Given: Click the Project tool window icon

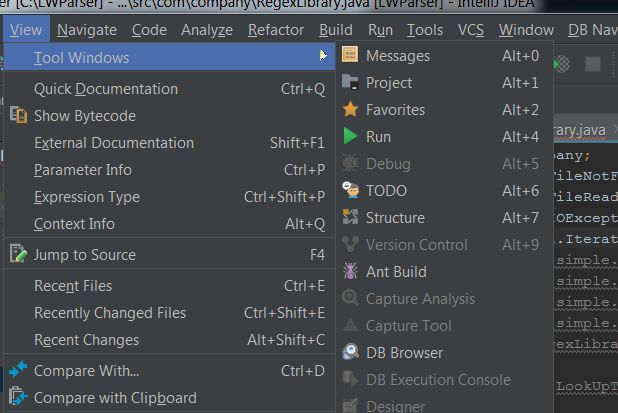Looking at the screenshot, I should click(350, 83).
